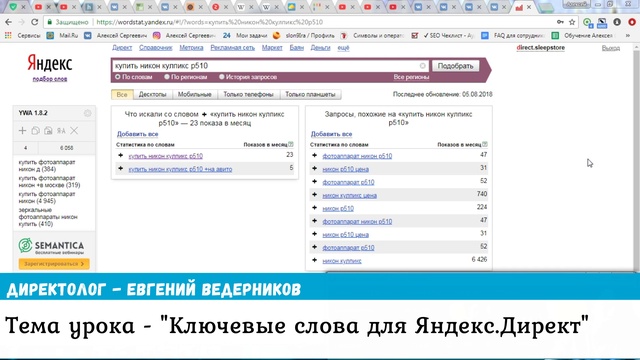640x360 pixels.
Task: Switch to the 'Мобильные' tab
Action: (x=195, y=94)
